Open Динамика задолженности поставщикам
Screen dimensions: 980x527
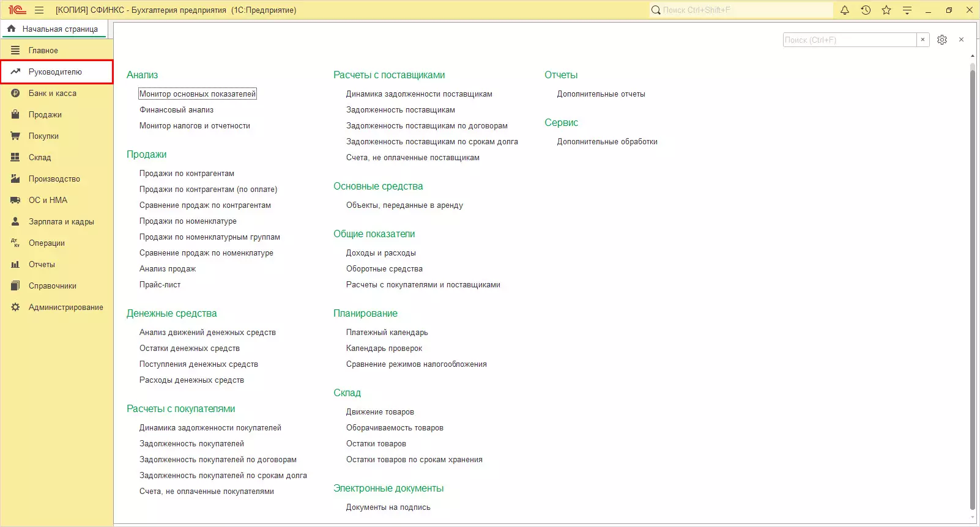pyautogui.click(x=419, y=94)
